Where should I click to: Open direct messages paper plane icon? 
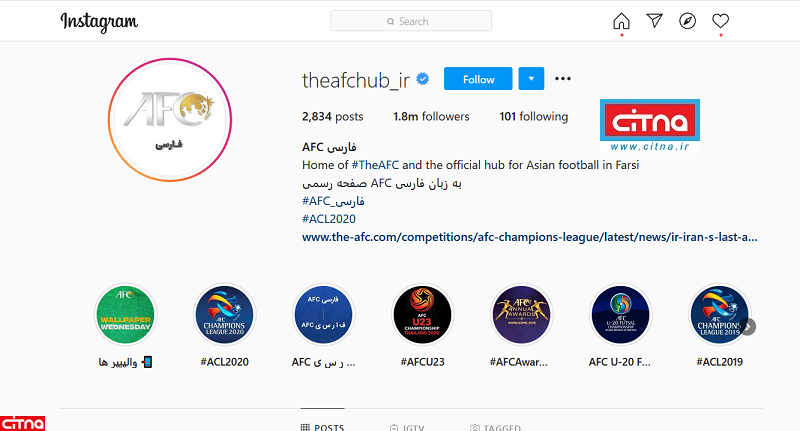[x=654, y=20]
